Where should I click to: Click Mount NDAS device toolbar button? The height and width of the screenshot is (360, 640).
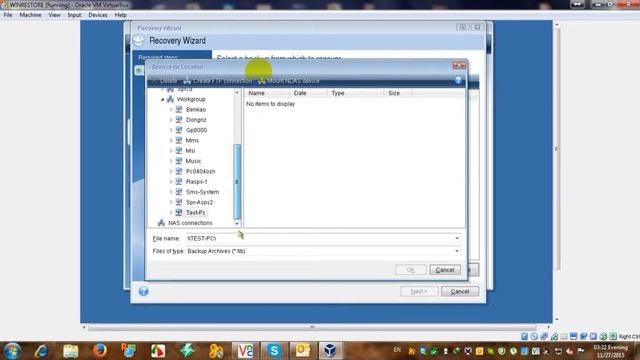pos(289,81)
